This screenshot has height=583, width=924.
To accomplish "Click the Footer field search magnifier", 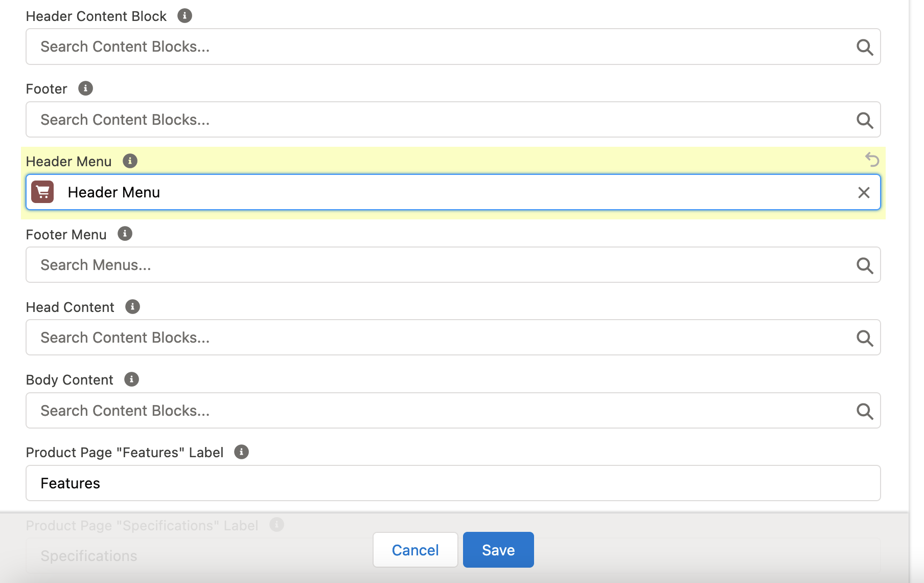I will point(865,120).
